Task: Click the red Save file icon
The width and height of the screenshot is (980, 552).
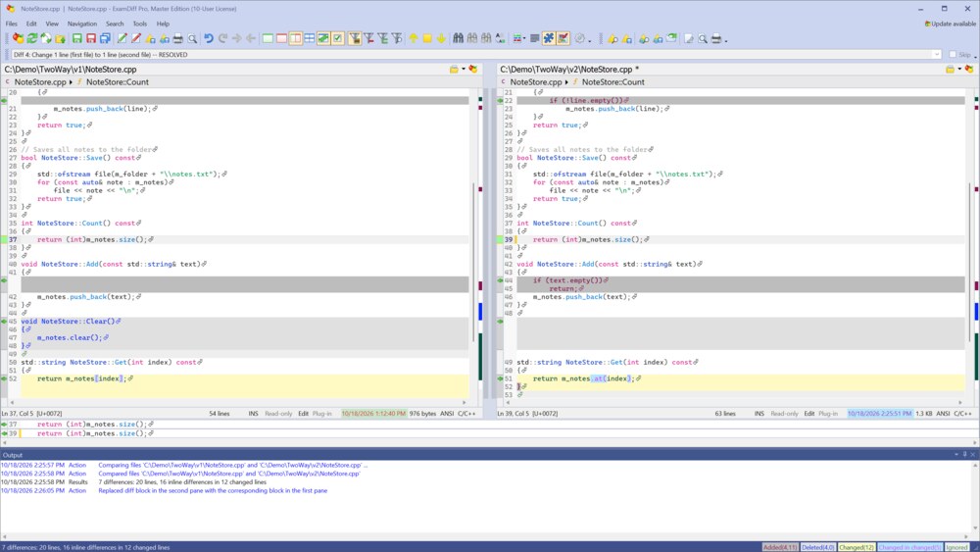Action: (x=91, y=39)
